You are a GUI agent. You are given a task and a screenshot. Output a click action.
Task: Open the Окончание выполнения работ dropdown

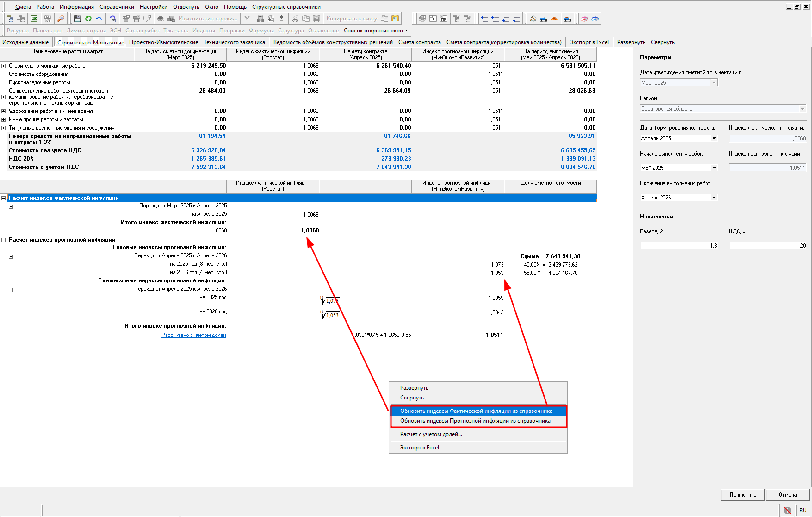714,198
